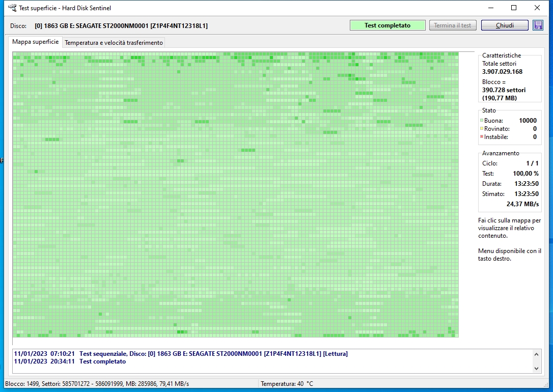This screenshot has width=553, height=392.
Task: Click the log scroll up arrow
Action: coord(536,354)
